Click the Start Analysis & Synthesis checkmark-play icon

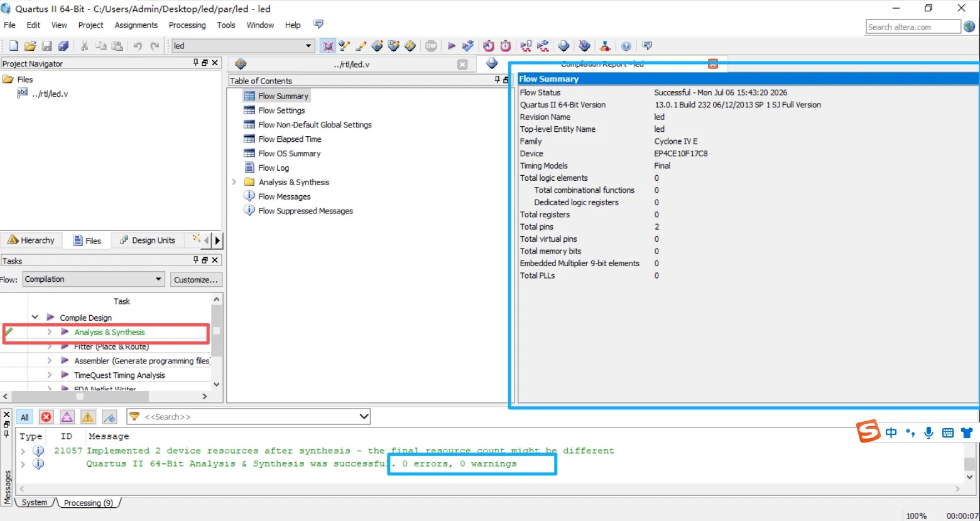coord(468,46)
